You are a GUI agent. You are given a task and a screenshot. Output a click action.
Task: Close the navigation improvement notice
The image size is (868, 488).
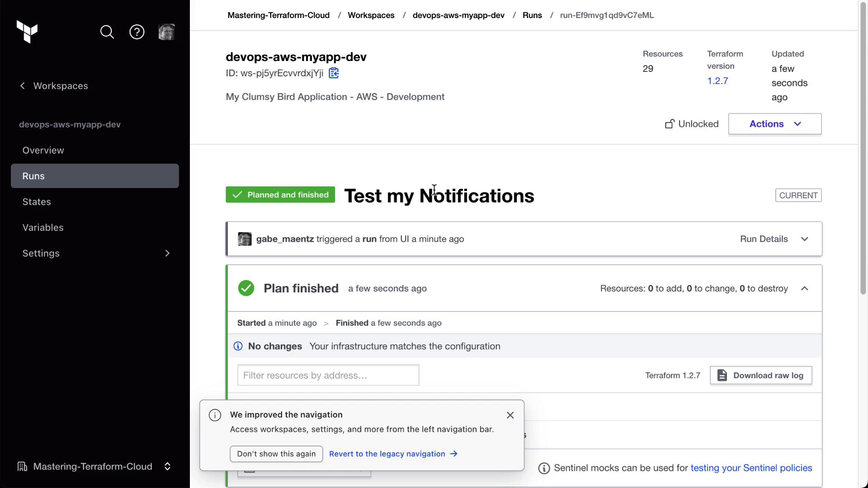[x=510, y=415]
